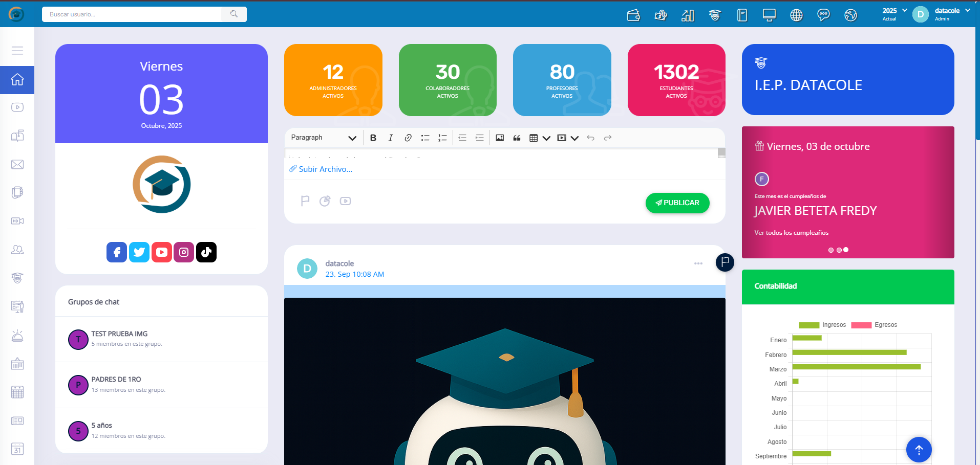Open the PADRES DE 1RO chat group

coord(161,385)
